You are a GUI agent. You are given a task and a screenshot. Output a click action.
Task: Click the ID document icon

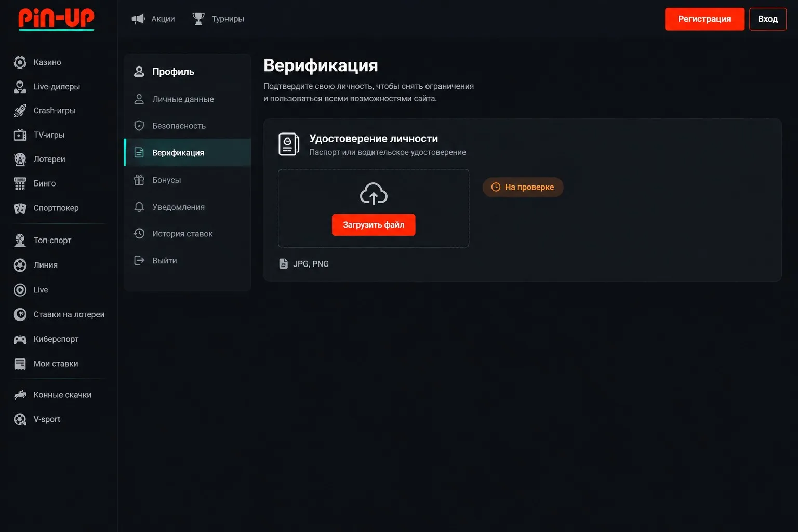tap(289, 144)
